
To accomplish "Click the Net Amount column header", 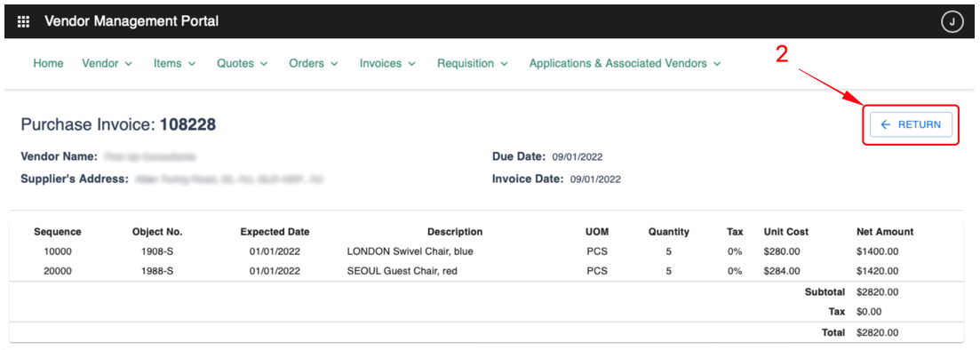I will (885, 231).
